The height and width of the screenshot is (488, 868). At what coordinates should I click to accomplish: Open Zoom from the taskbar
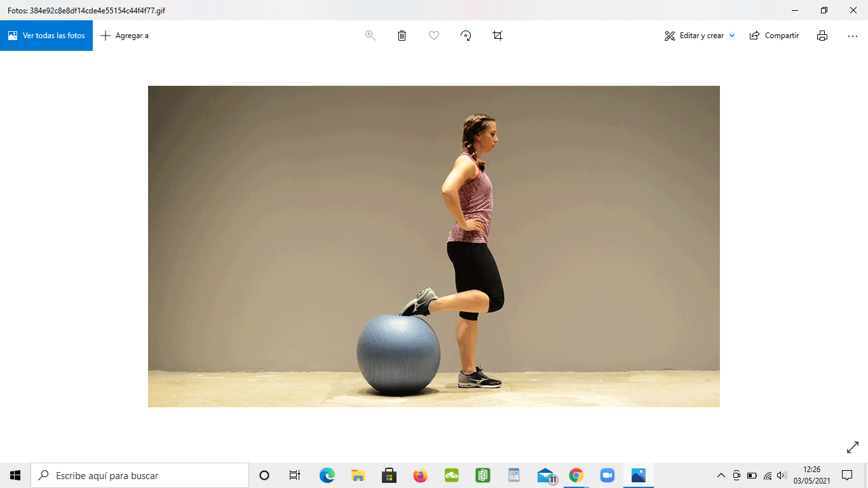(607, 475)
